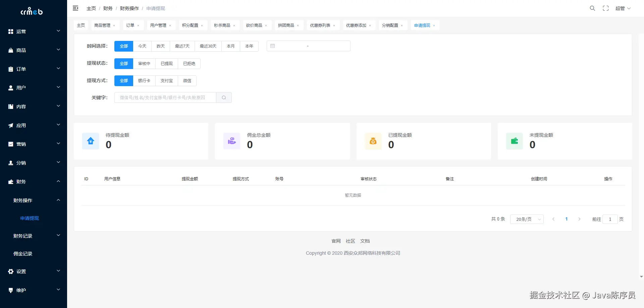The height and width of the screenshot is (308, 644).
Task: Close the 商品管理 tab
Action: coord(114,25)
